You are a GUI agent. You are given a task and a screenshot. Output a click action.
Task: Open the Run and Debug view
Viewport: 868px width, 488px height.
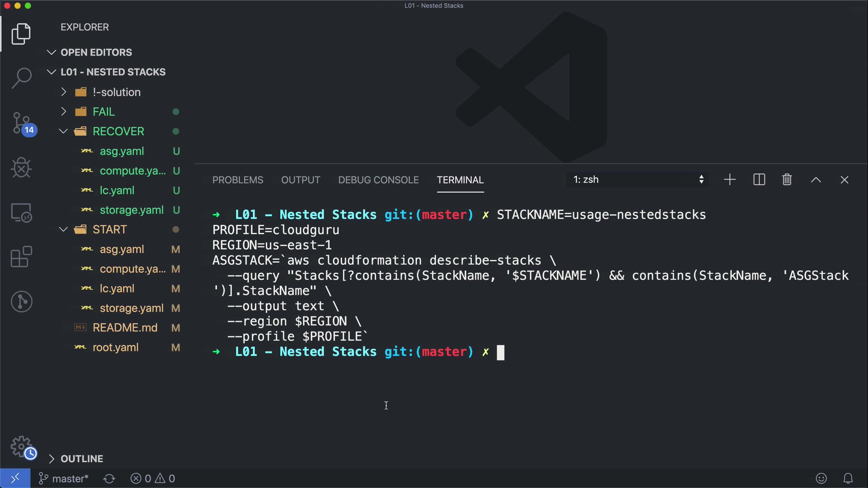point(21,168)
